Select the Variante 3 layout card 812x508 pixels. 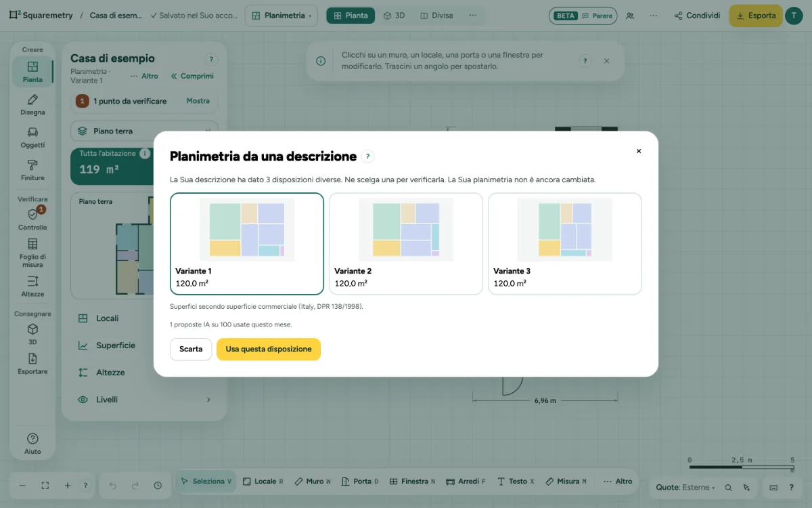pos(565,244)
